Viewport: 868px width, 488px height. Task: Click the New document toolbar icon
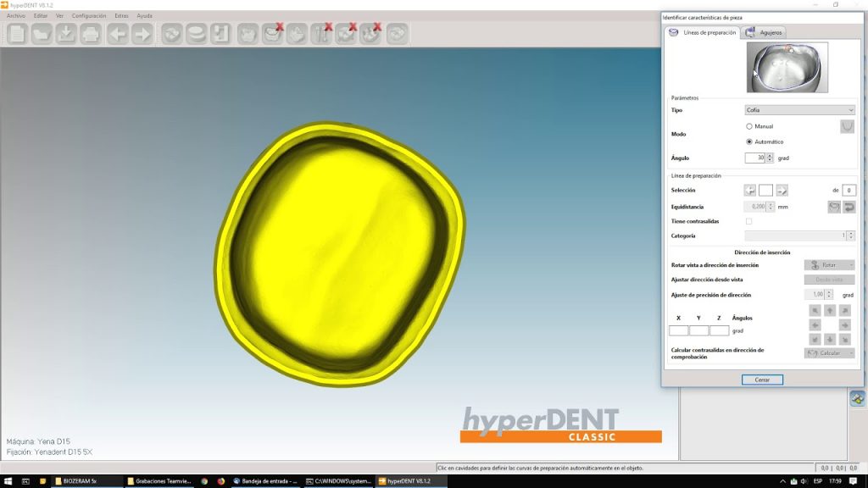[18, 34]
